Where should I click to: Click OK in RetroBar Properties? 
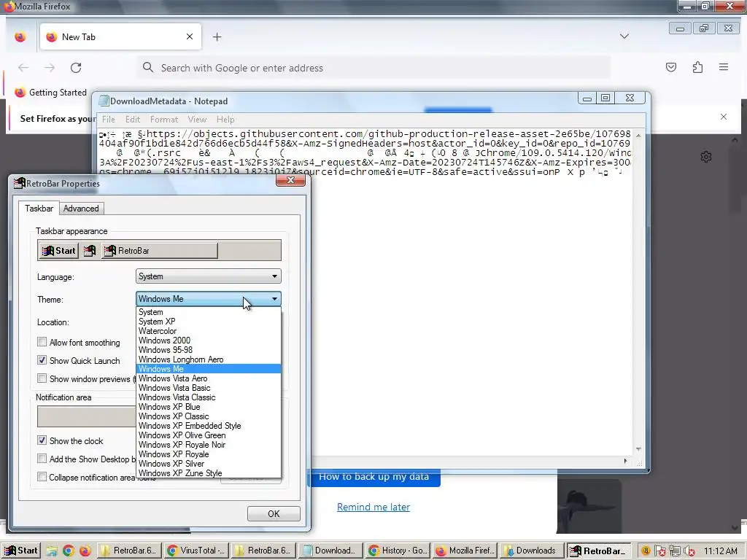pos(274,514)
